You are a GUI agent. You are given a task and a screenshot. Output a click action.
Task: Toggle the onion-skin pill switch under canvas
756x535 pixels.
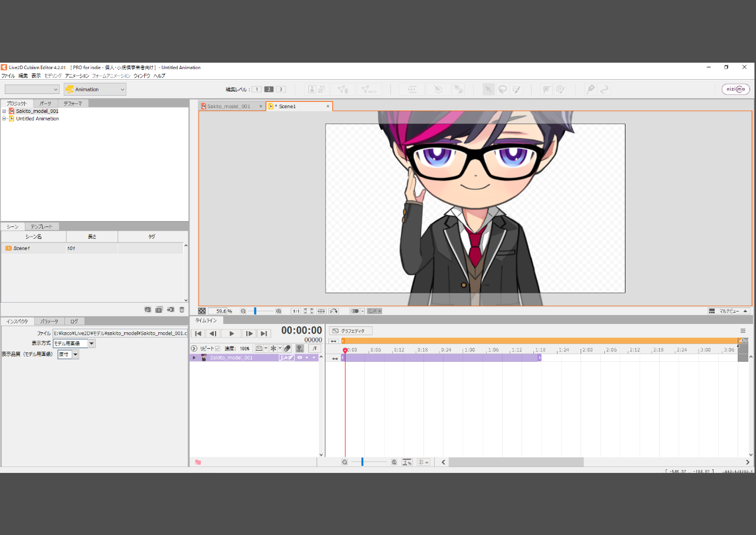[x=355, y=311]
